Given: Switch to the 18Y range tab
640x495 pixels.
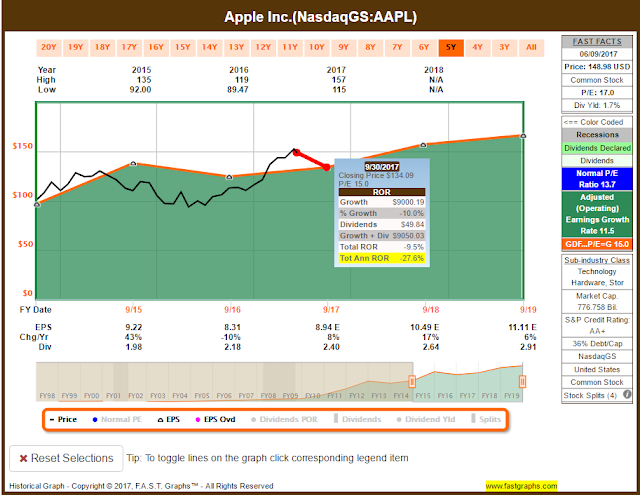Looking at the screenshot, I should click(102, 47).
